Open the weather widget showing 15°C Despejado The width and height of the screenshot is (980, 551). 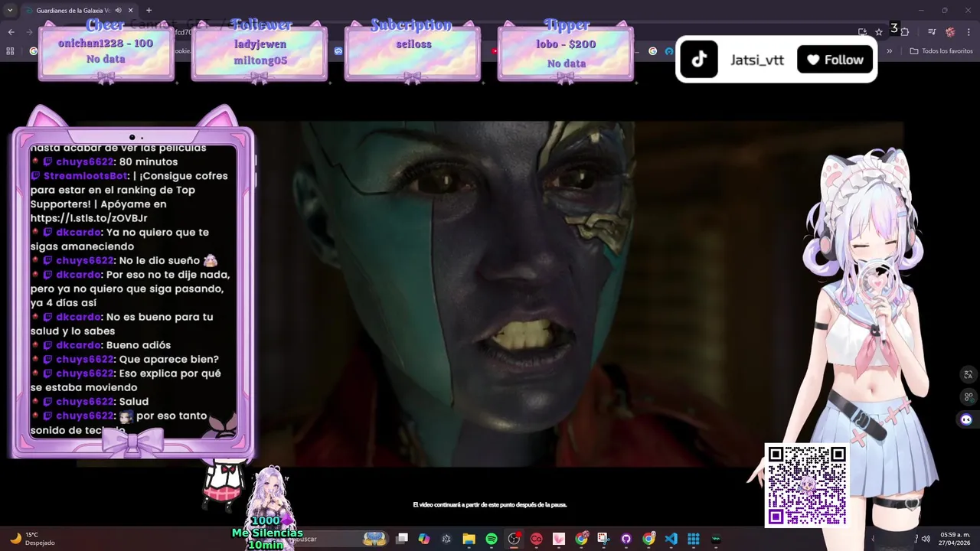[32, 539]
